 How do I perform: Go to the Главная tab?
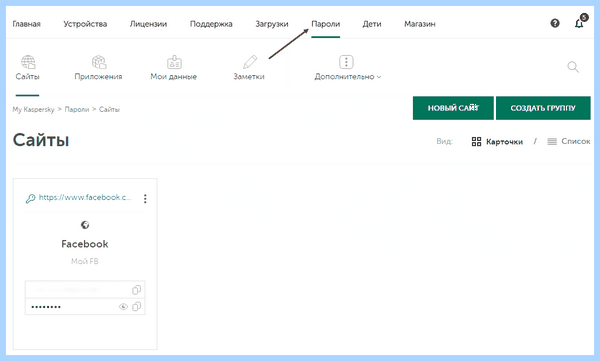click(26, 24)
